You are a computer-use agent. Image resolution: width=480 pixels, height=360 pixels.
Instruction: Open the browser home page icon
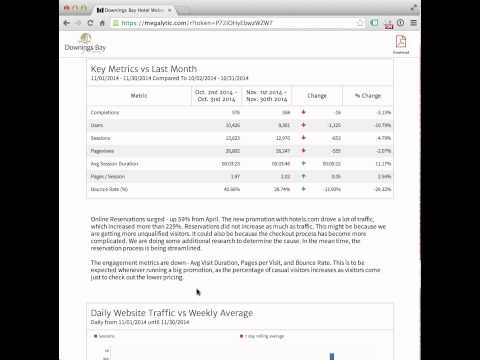[x=102, y=23]
